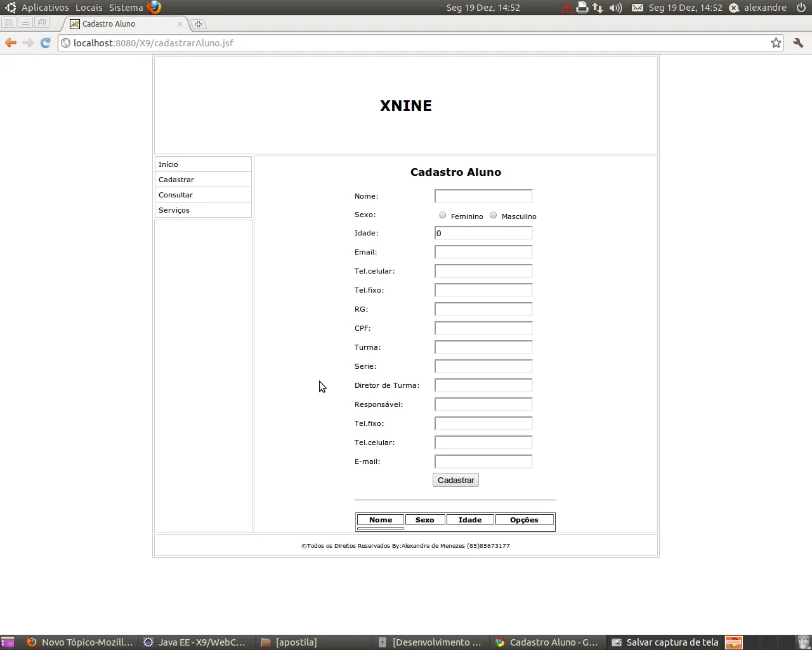Open the mail envelope indicator

pyautogui.click(x=638, y=8)
